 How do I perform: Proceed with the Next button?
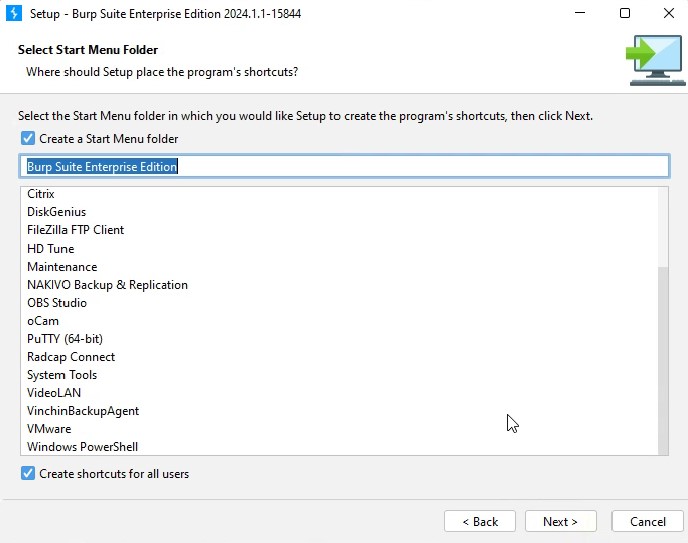coord(560,522)
